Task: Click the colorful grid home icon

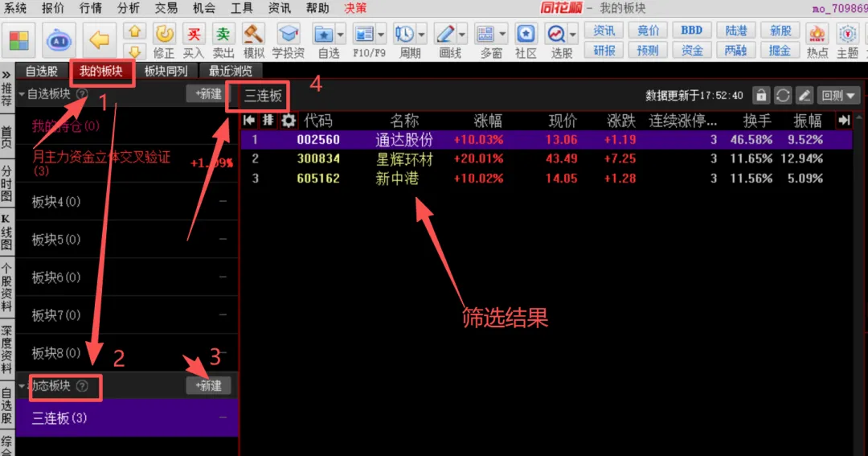Action: tap(18, 40)
